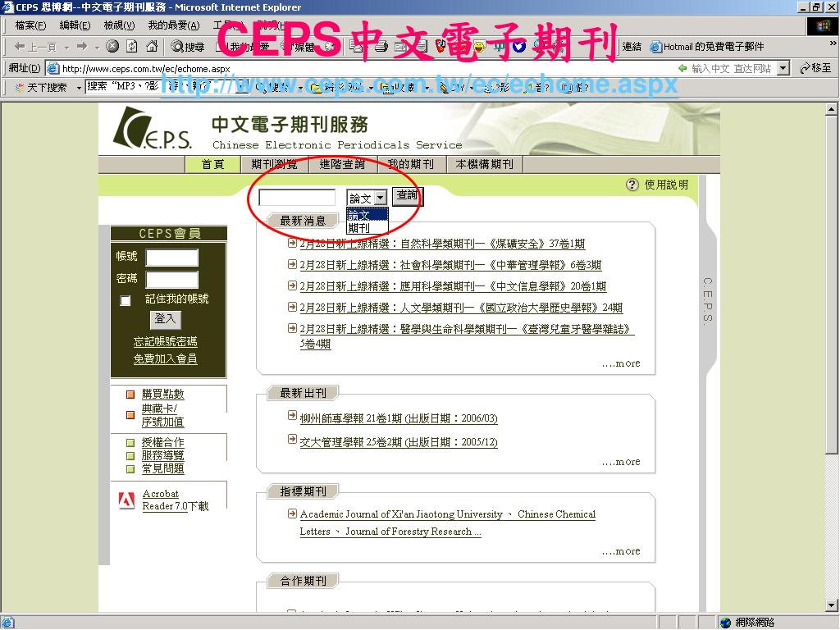Click the 查詢 search button
The height and width of the screenshot is (630, 840).
click(x=407, y=195)
